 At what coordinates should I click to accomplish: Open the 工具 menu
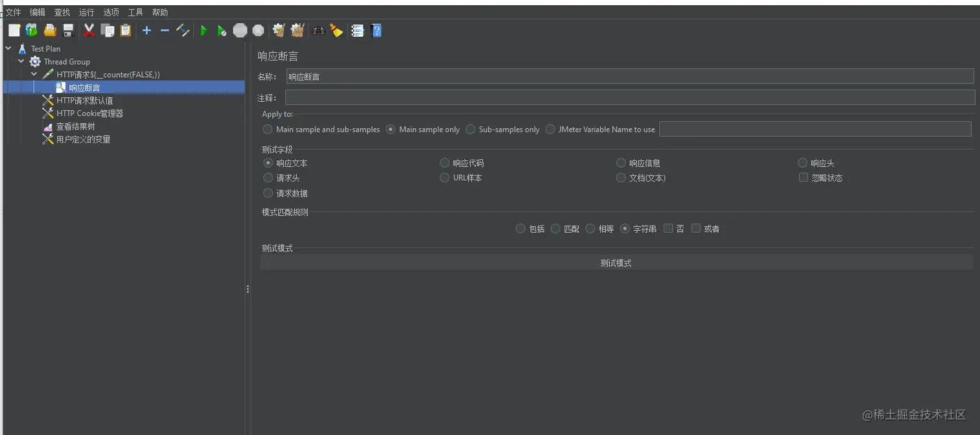(135, 12)
